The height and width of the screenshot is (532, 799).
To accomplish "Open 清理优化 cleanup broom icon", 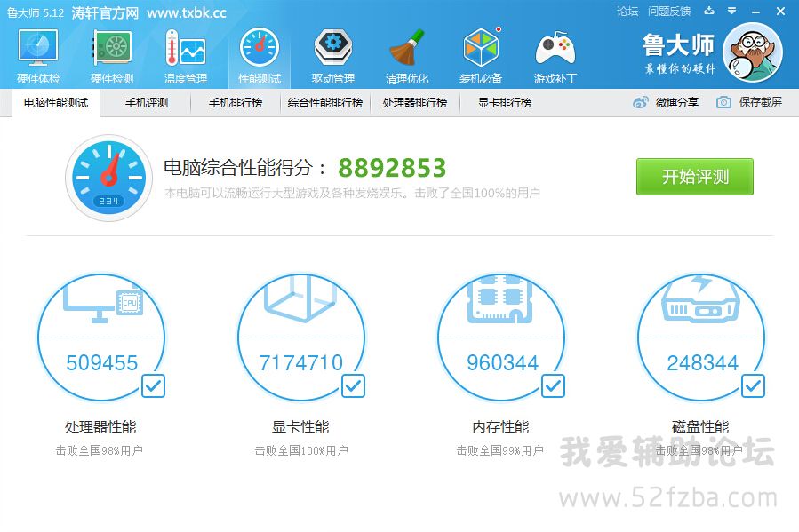I will click(407, 55).
